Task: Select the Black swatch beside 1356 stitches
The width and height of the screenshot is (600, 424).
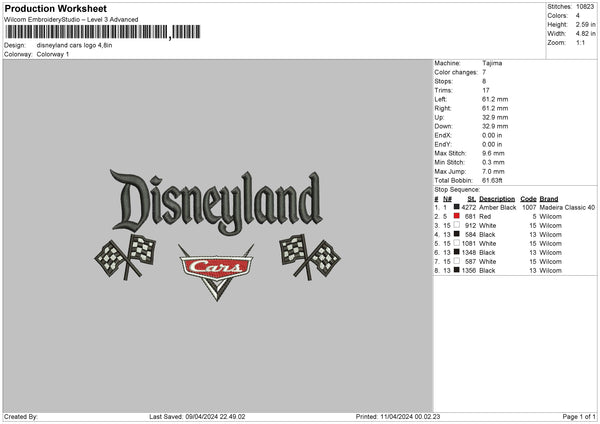Action: click(457, 270)
